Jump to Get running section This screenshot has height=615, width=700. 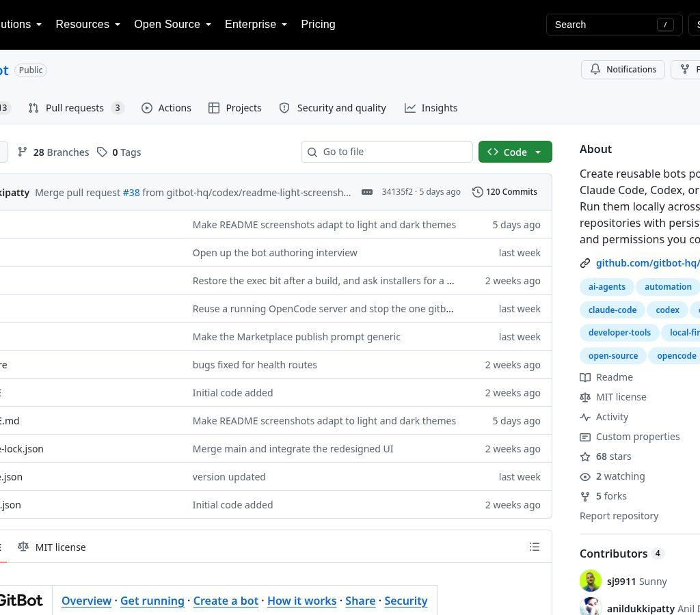(x=152, y=601)
